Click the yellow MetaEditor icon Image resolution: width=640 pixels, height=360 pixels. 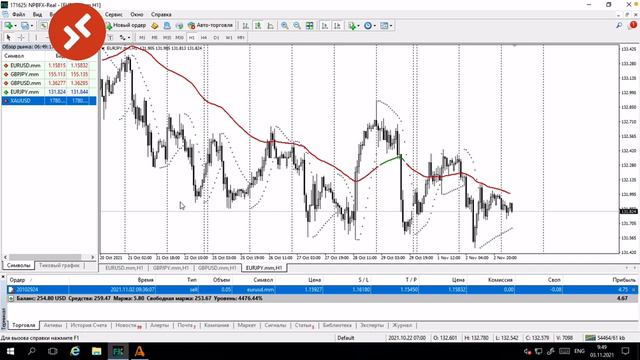coord(155,26)
